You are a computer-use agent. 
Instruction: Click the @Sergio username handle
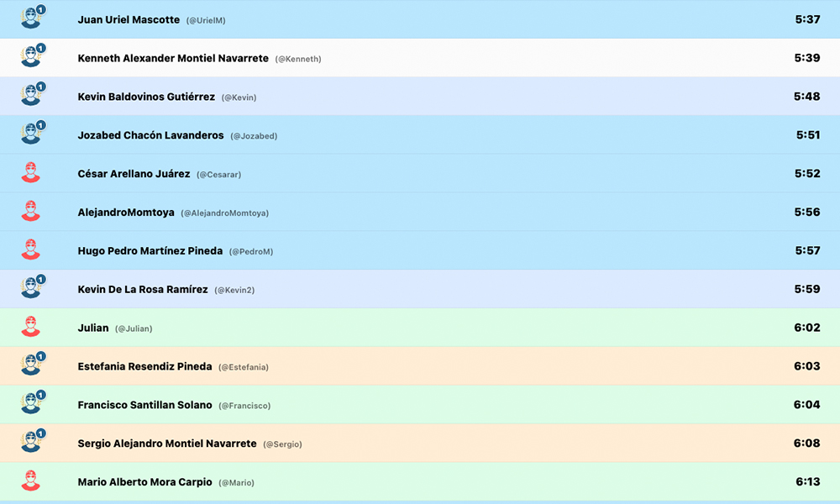282,444
